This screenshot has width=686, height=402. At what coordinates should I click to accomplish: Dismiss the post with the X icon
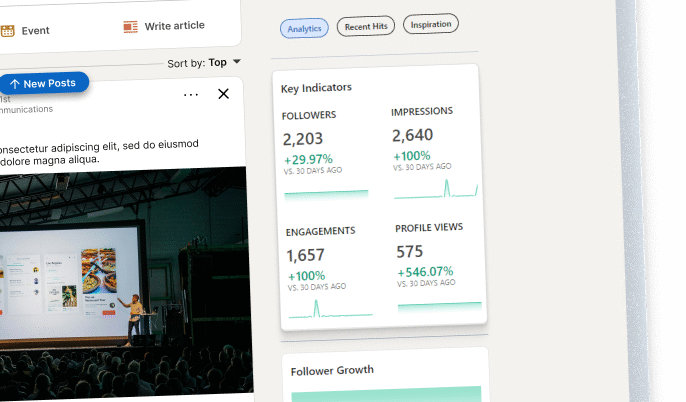pos(223,94)
